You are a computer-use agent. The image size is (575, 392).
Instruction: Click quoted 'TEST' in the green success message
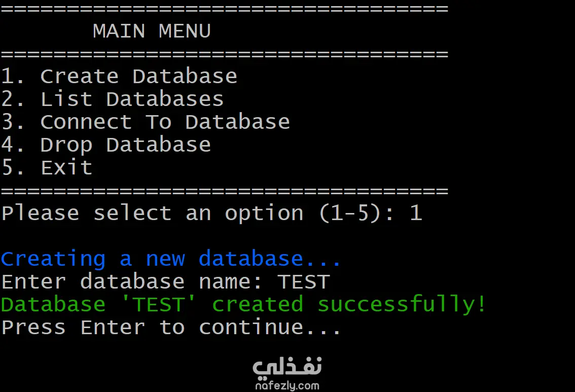click(x=158, y=304)
